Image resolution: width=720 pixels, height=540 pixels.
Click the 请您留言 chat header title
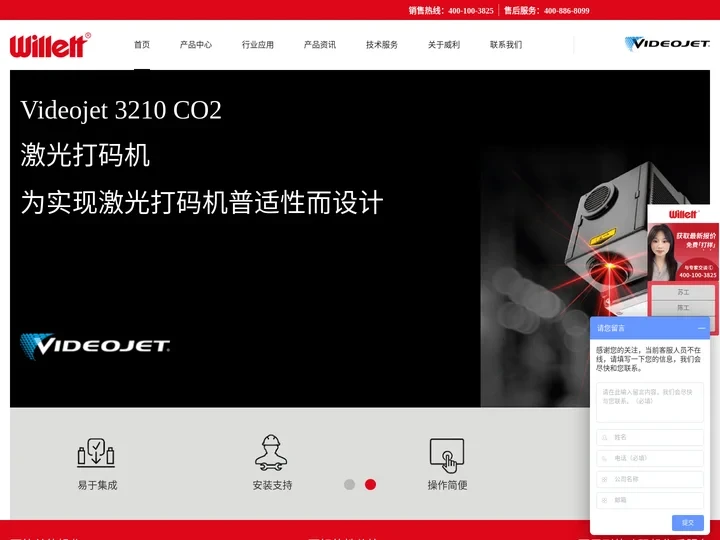[x=611, y=328]
